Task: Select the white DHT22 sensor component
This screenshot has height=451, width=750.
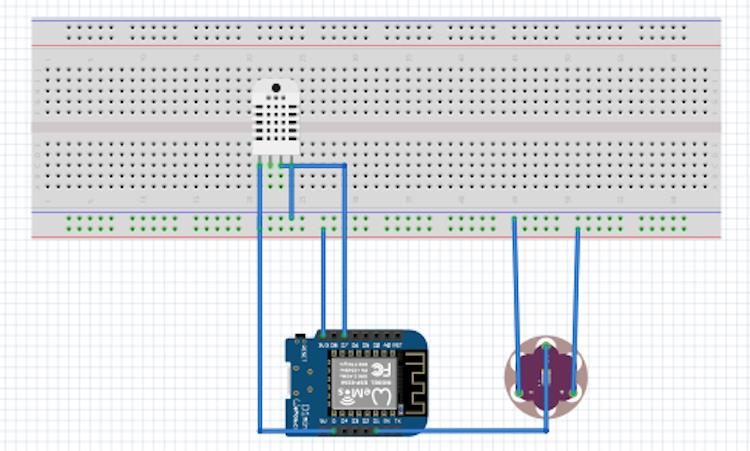Action: [x=276, y=115]
